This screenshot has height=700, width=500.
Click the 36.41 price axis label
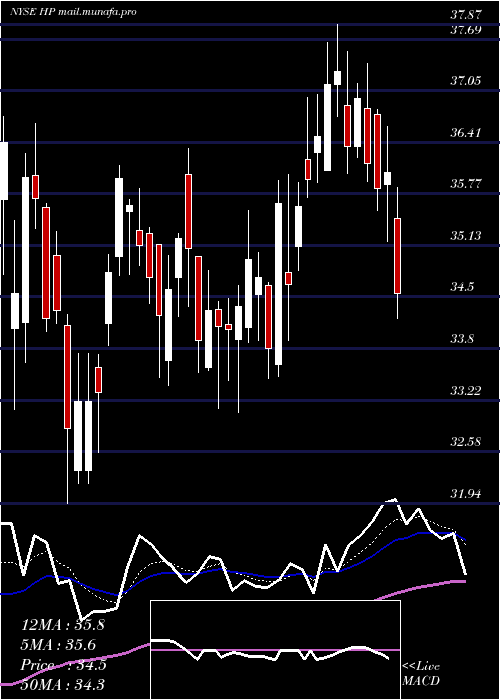pos(466,133)
